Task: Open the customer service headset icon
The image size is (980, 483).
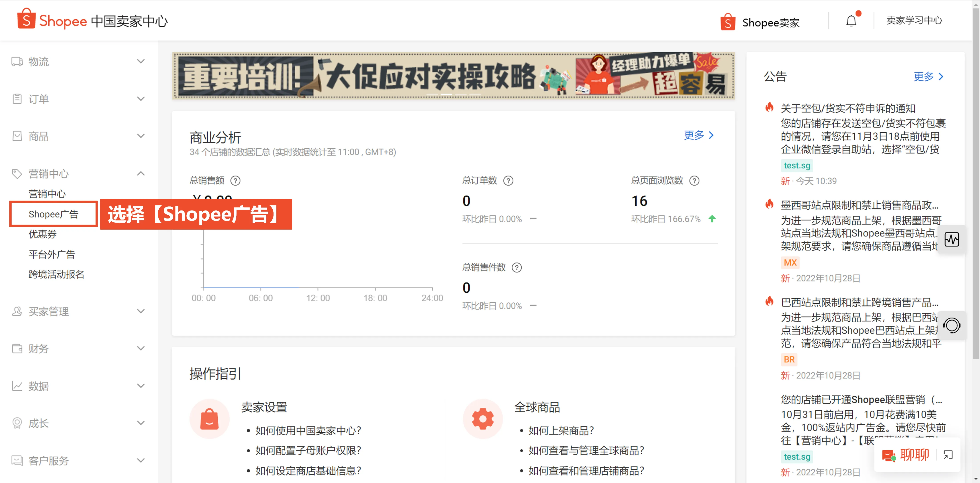Action: coord(953,326)
